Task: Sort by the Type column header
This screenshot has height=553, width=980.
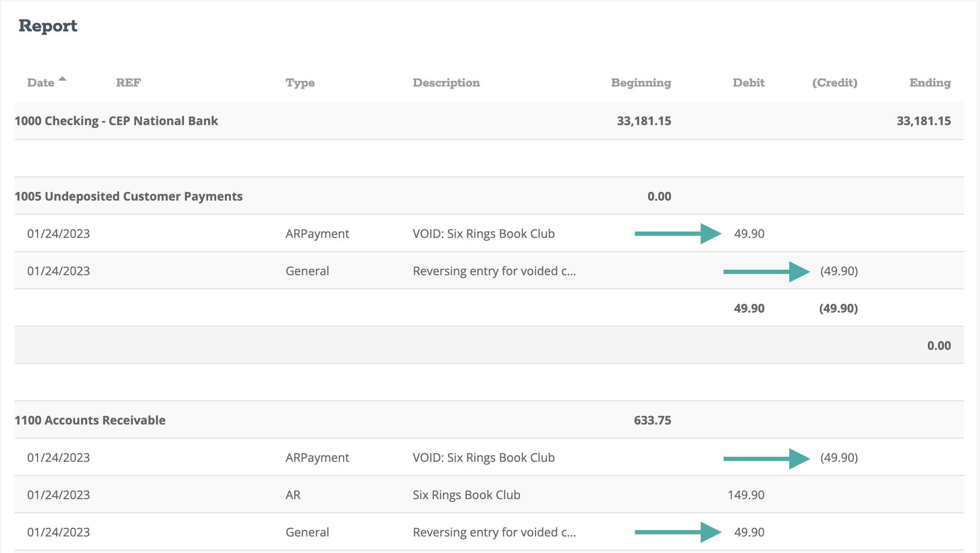Action: (300, 83)
